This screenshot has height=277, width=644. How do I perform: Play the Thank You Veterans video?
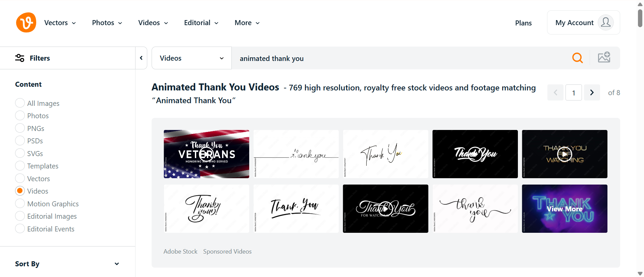click(x=206, y=154)
